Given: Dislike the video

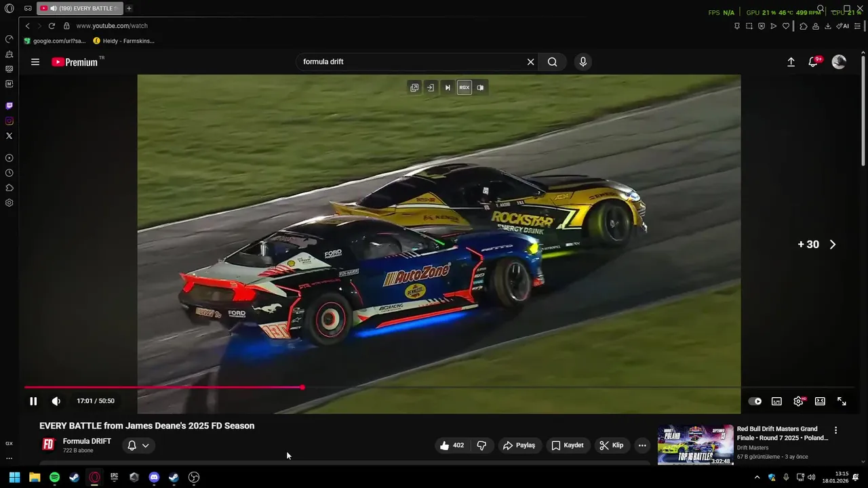Looking at the screenshot, I should [481, 445].
